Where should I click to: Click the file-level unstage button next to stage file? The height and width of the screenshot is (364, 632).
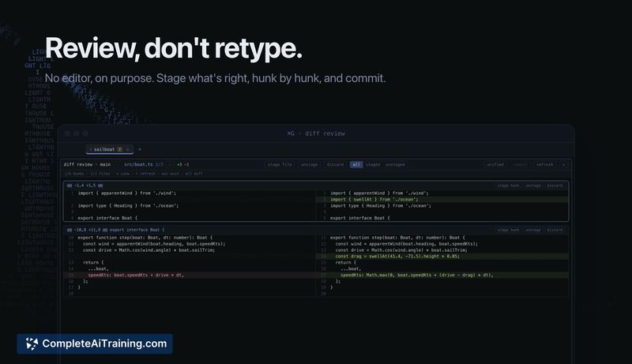pyautogui.click(x=309, y=165)
